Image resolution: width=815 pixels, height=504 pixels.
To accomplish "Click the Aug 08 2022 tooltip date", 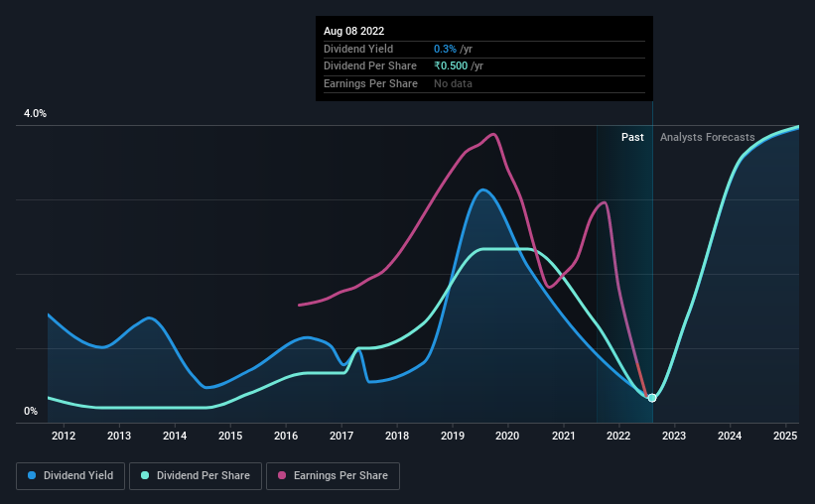I will pyautogui.click(x=354, y=31).
